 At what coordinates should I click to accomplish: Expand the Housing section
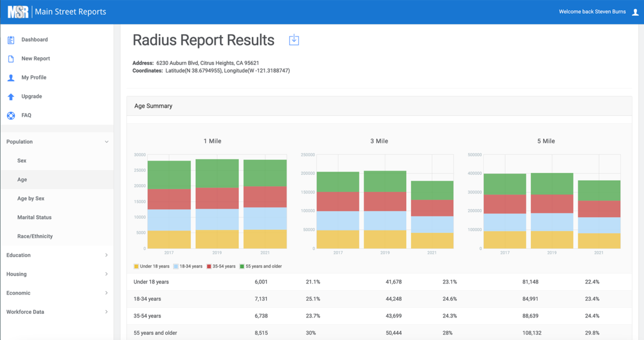[x=57, y=274]
